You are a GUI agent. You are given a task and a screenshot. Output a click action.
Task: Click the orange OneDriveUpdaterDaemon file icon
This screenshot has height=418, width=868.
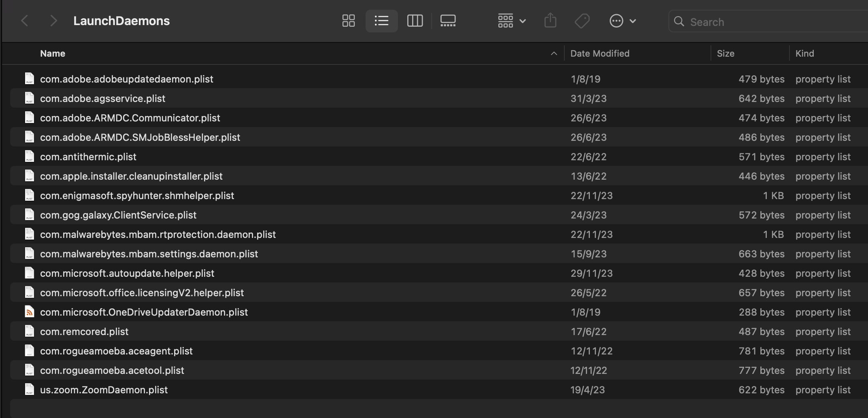29,312
